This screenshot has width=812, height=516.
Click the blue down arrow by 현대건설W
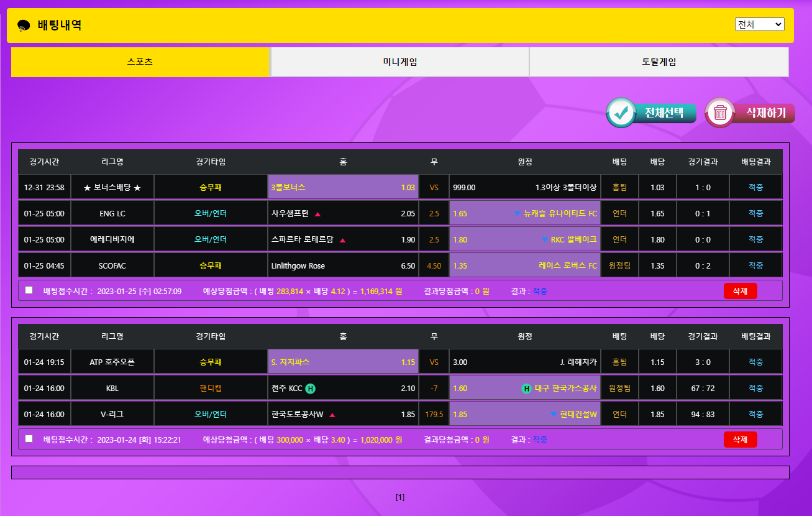tap(554, 415)
